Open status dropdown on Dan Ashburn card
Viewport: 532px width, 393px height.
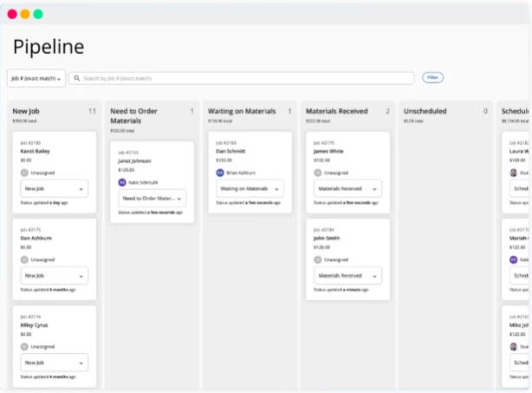[x=55, y=276]
